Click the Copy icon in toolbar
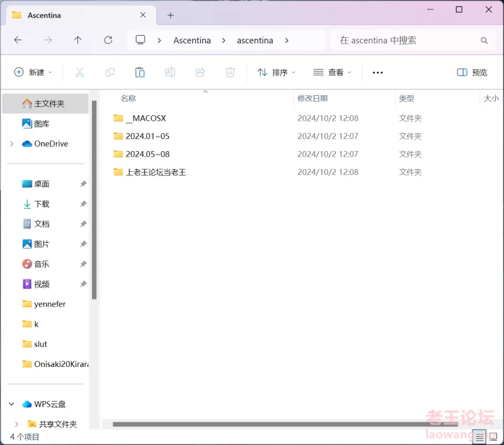Viewport: 504px width, 445px height. pos(110,72)
